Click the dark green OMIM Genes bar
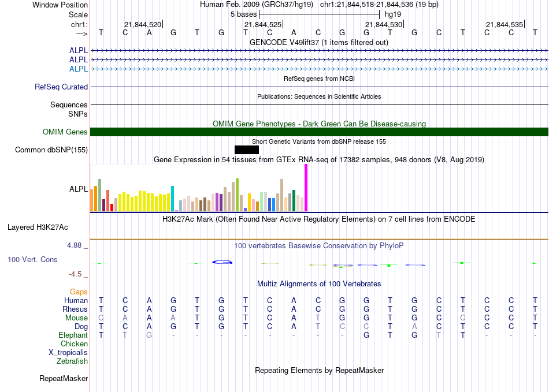 [319, 132]
